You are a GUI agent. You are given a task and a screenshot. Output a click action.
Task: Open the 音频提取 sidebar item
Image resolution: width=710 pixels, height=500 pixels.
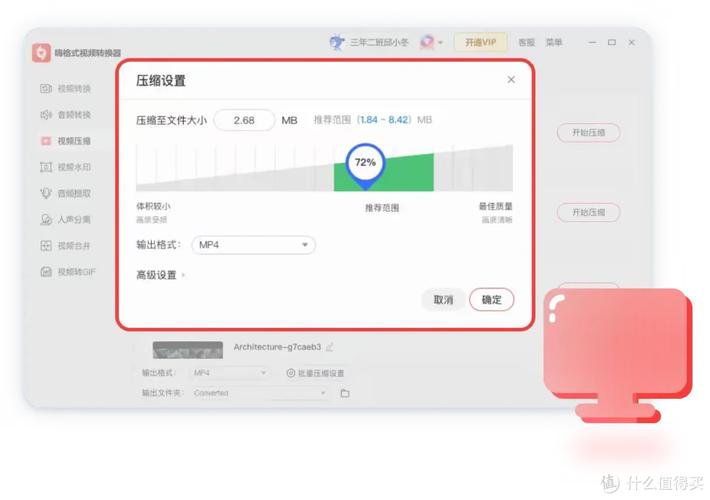pos(65,193)
